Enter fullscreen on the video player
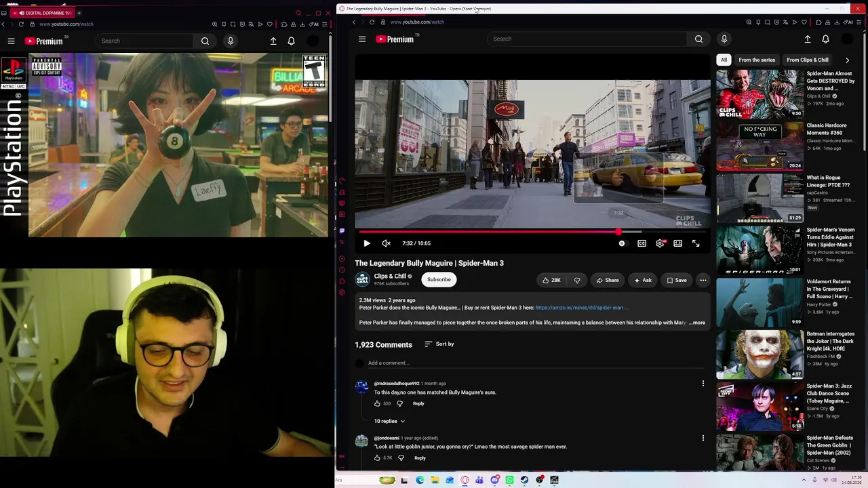Image resolution: width=868 pixels, height=488 pixels. point(696,243)
